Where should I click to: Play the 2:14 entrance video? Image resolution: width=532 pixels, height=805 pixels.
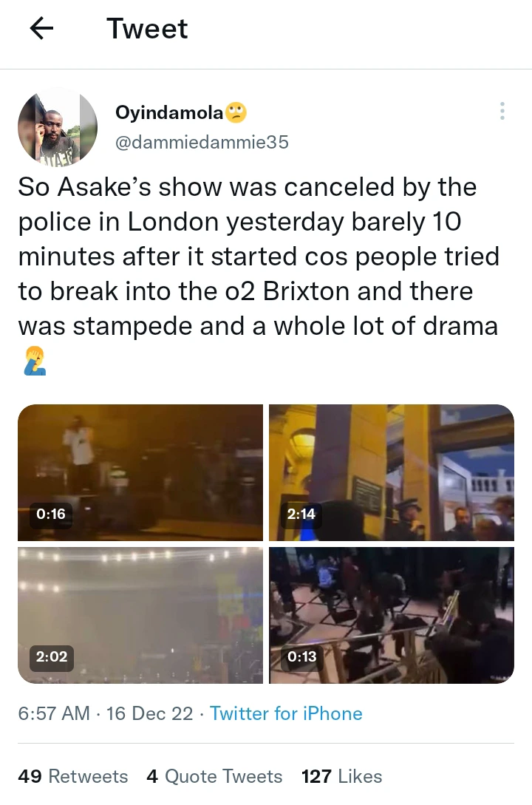pyautogui.click(x=392, y=472)
